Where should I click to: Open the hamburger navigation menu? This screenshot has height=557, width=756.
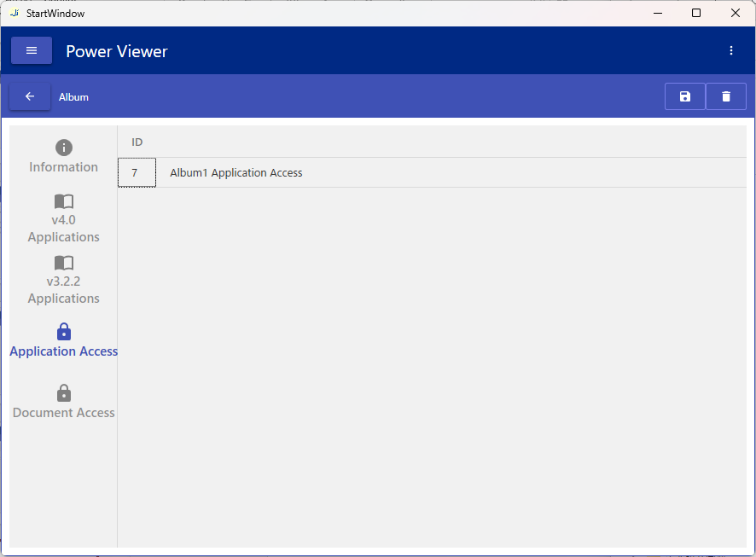click(32, 50)
